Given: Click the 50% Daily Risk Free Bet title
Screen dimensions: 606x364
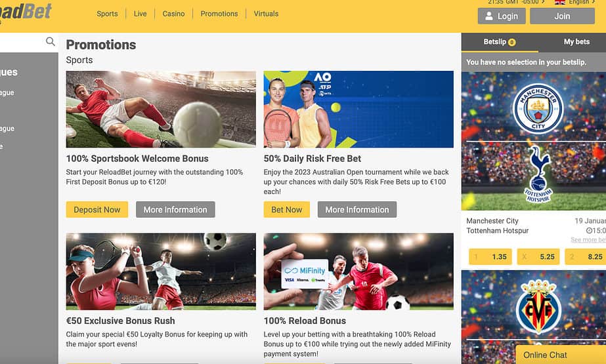Looking at the screenshot, I should (x=313, y=159).
